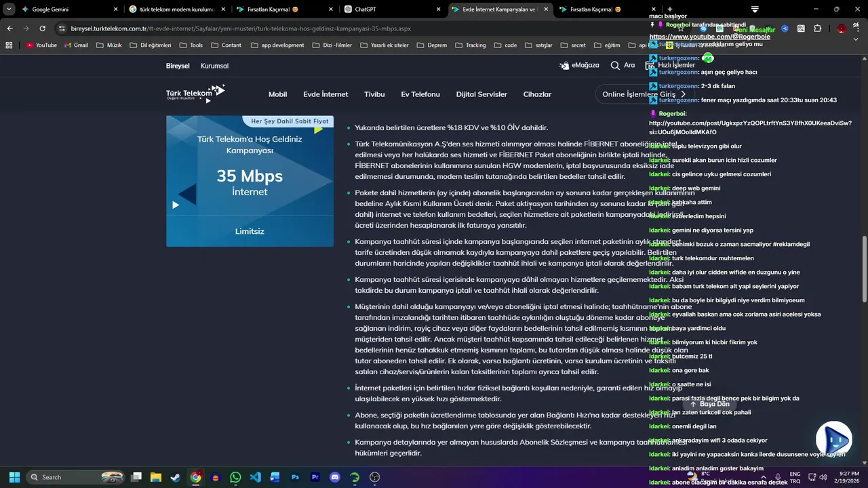Open Premiere Pro from the taskbar
The height and width of the screenshot is (488, 868).
[x=315, y=477]
